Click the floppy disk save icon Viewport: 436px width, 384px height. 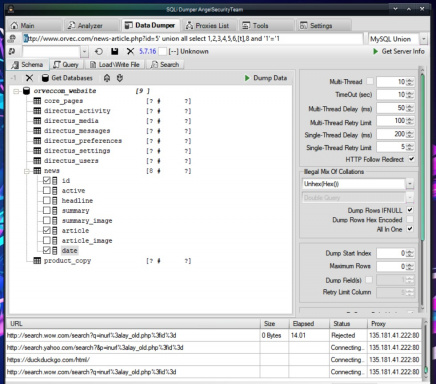[x=115, y=51]
